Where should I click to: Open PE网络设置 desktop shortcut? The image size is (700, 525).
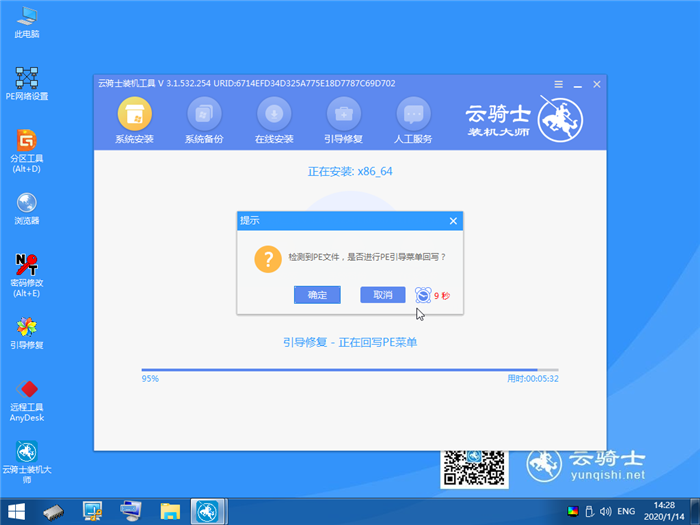[27, 84]
